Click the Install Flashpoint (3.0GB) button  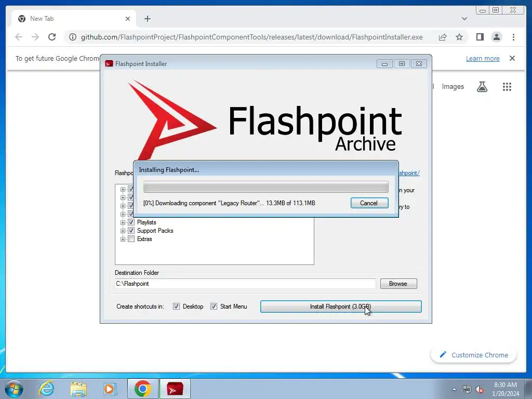(341, 307)
